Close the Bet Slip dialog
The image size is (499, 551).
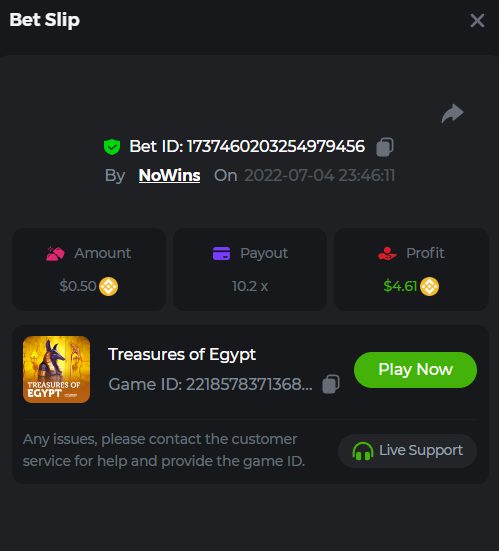point(477,20)
